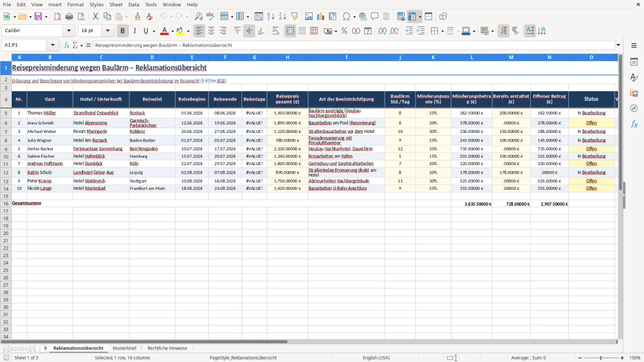This screenshot has width=644, height=362.
Task: Open the sidebar Navigator compass icon
Action: [634, 108]
